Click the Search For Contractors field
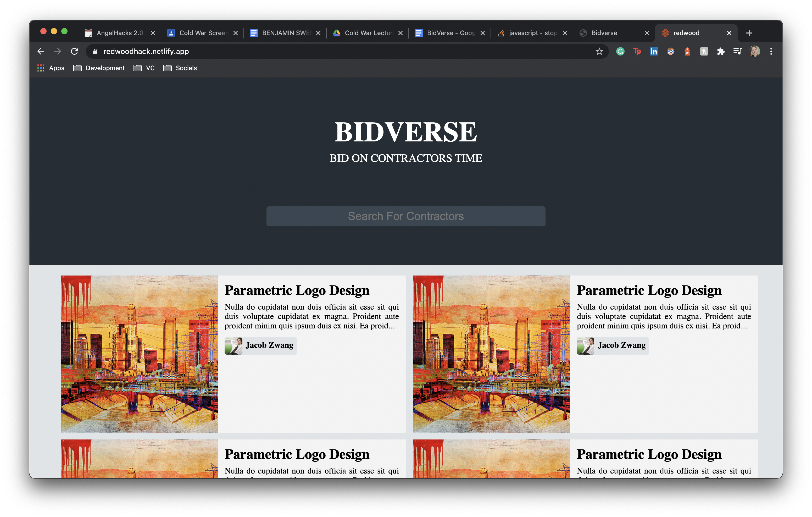The width and height of the screenshot is (812, 517). pos(406,216)
